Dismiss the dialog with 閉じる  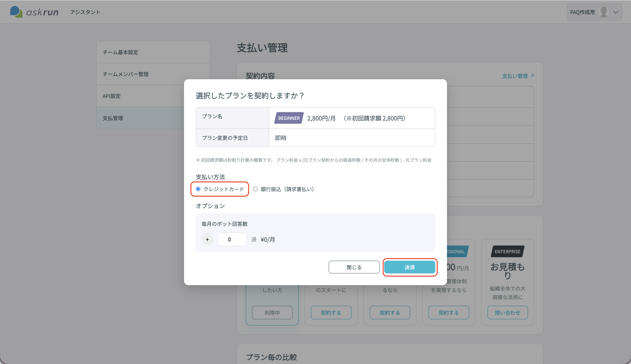pos(354,267)
